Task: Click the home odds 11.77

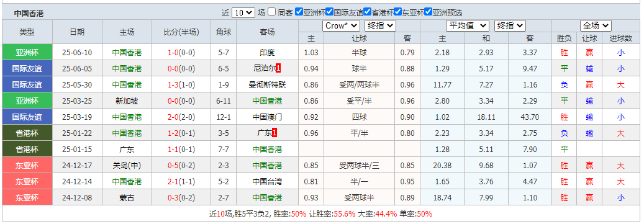Action: [x=442, y=85]
